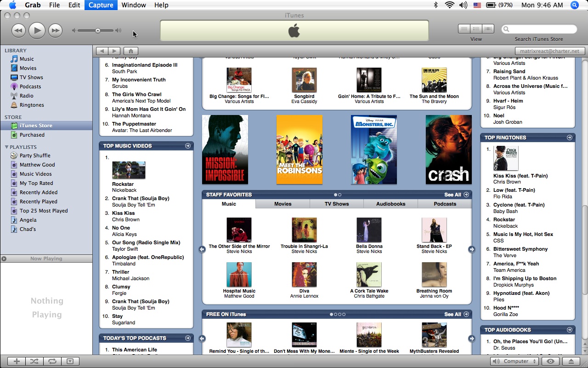Toggle shuffle mode button
Image resolution: width=588 pixels, height=368 pixels.
click(x=34, y=362)
